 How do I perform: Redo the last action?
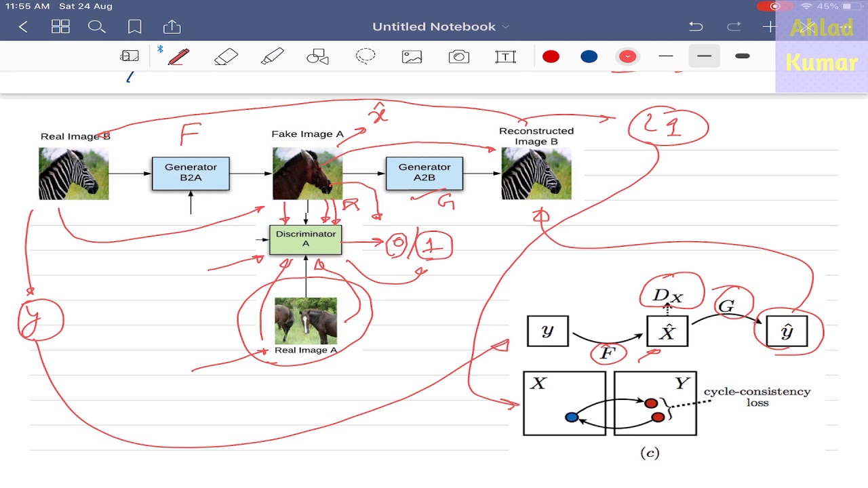click(734, 27)
